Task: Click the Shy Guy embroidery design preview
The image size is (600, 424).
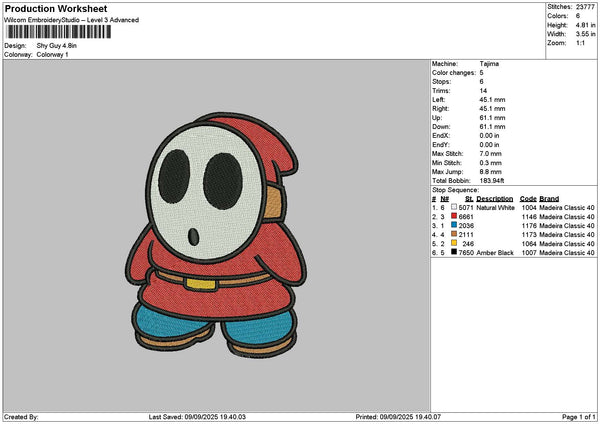Action: (x=217, y=235)
